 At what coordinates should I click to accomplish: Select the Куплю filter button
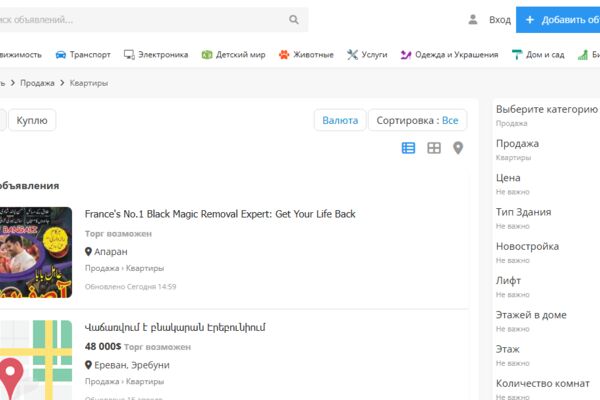32,120
